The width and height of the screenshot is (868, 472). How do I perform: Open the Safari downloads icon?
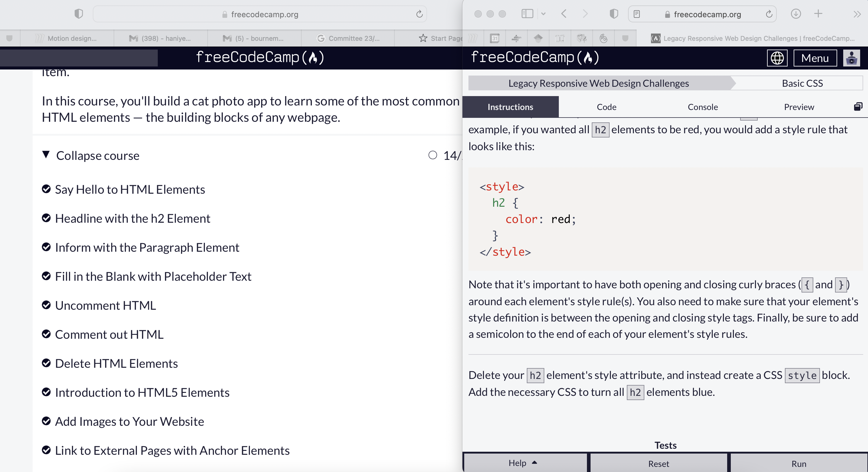796,14
